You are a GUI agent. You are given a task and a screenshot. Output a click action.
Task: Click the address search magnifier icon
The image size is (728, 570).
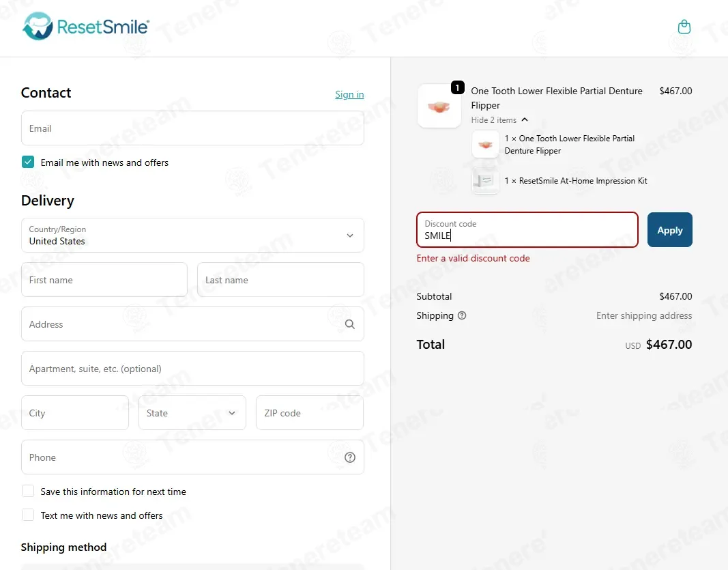point(349,324)
